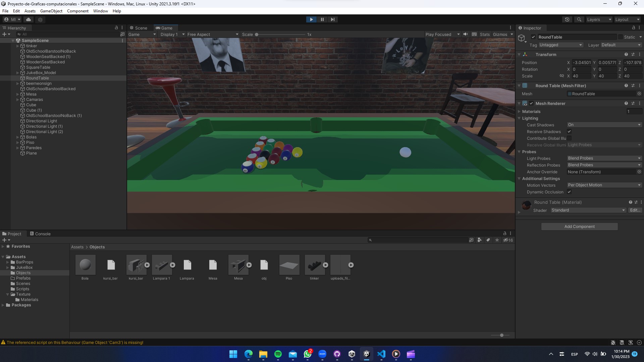Open the GameObject menu
The image size is (644, 362).
51,11
